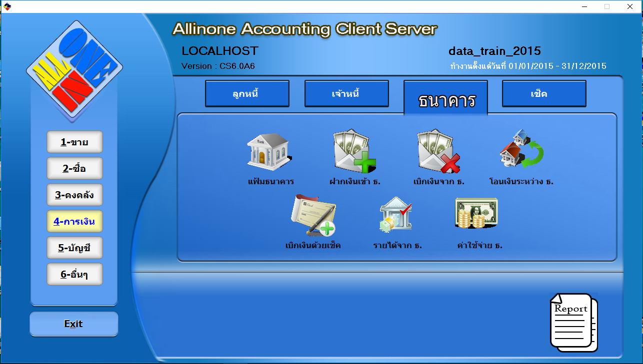Click the Exit button

74,324
